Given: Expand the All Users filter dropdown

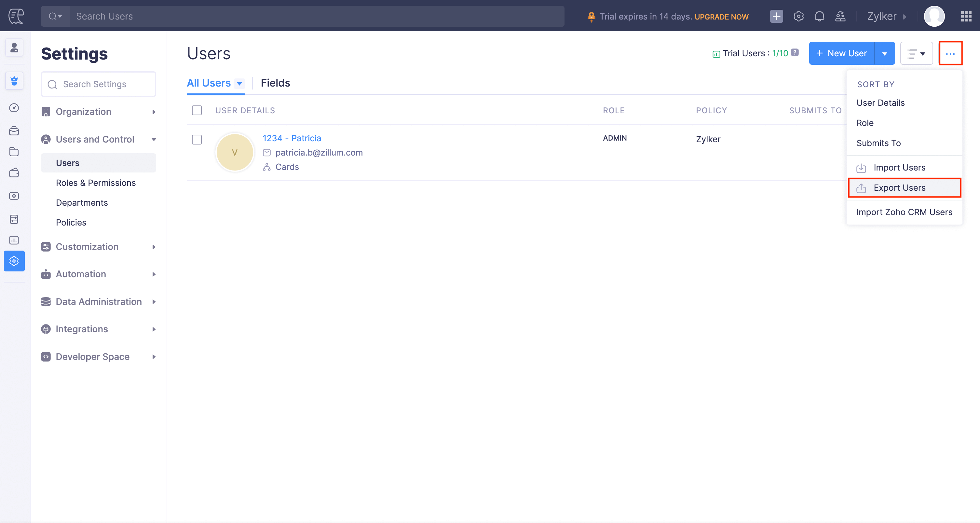Looking at the screenshot, I should pyautogui.click(x=239, y=83).
